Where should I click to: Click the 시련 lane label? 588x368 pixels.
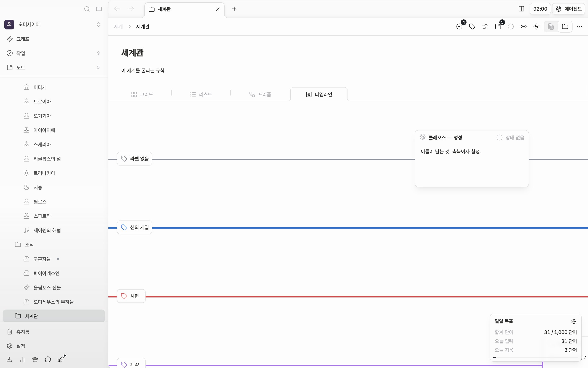(x=131, y=296)
